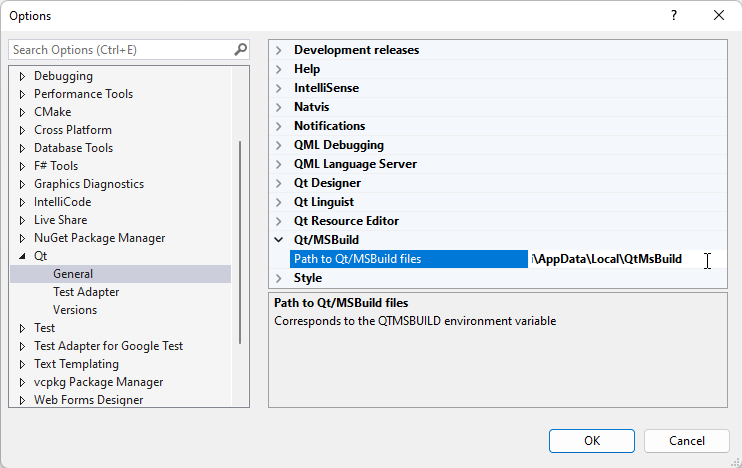The image size is (742, 468).
Task: Expand the Performance Tools node arrow
Action: (x=22, y=94)
